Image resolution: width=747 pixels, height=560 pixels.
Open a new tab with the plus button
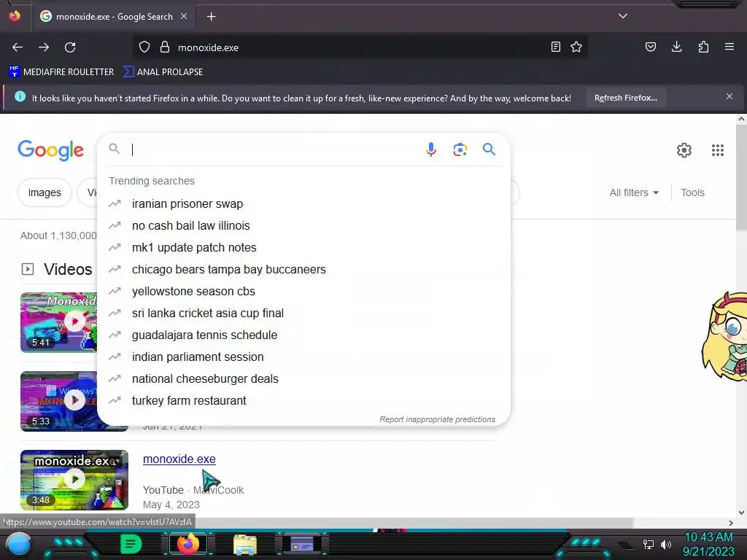pyautogui.click(x=211, y=17)
